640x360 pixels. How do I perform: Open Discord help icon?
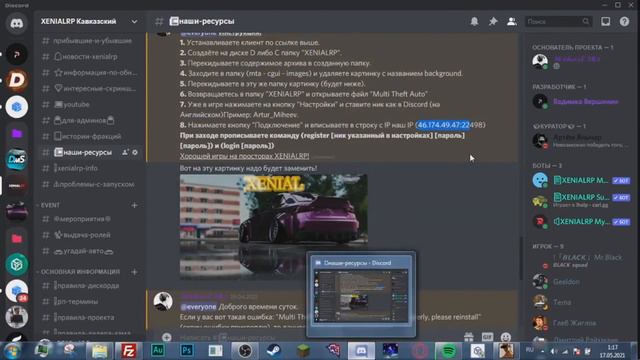(624, 21)
